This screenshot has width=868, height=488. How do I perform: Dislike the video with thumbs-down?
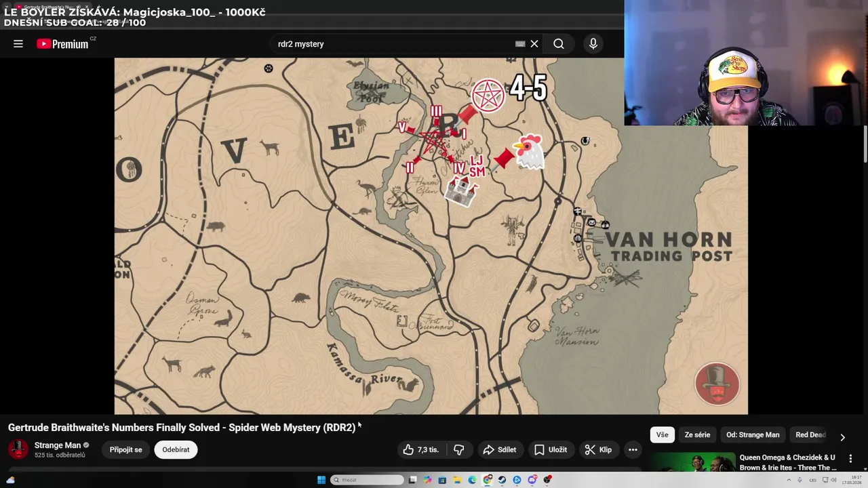[x=459, y=449]
